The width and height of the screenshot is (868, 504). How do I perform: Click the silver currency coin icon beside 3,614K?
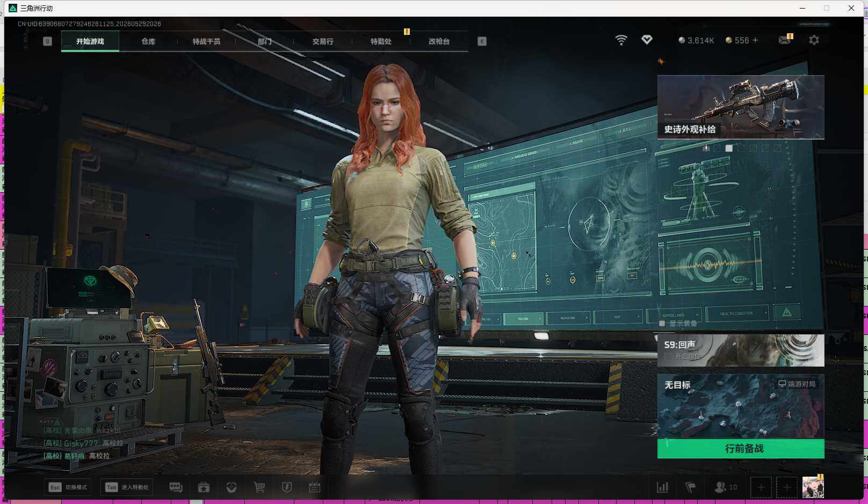tap(682, 40)
